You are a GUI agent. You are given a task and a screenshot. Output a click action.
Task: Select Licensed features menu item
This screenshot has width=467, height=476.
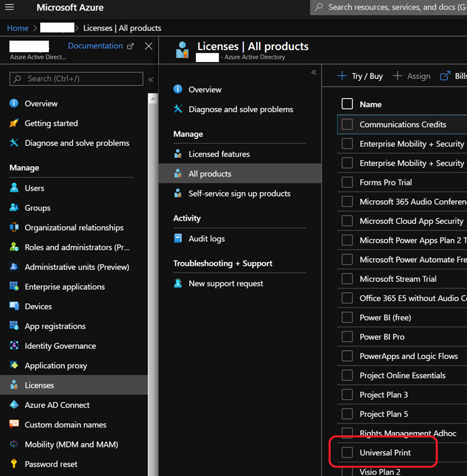click(x=219, y=154)
